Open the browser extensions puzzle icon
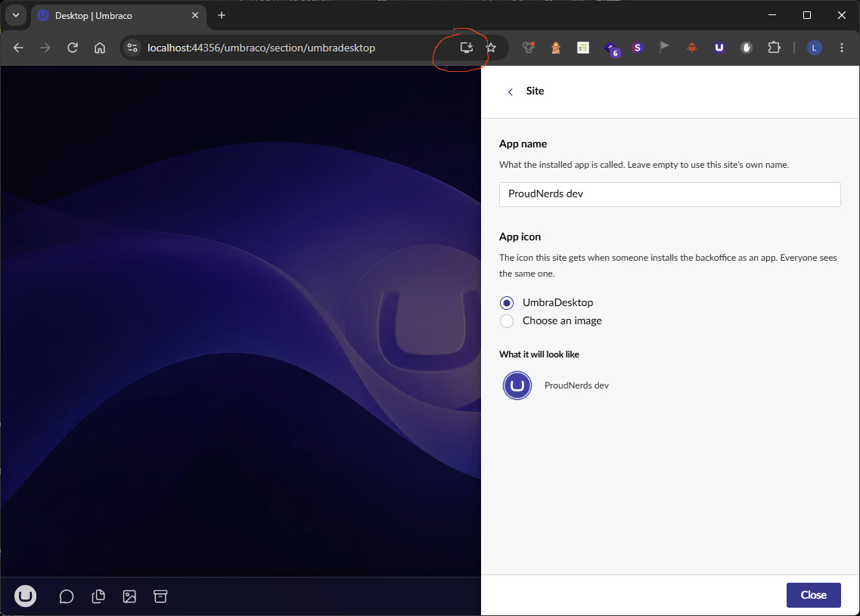This screenshot has width=860, height=616. [x=774, y=48]
